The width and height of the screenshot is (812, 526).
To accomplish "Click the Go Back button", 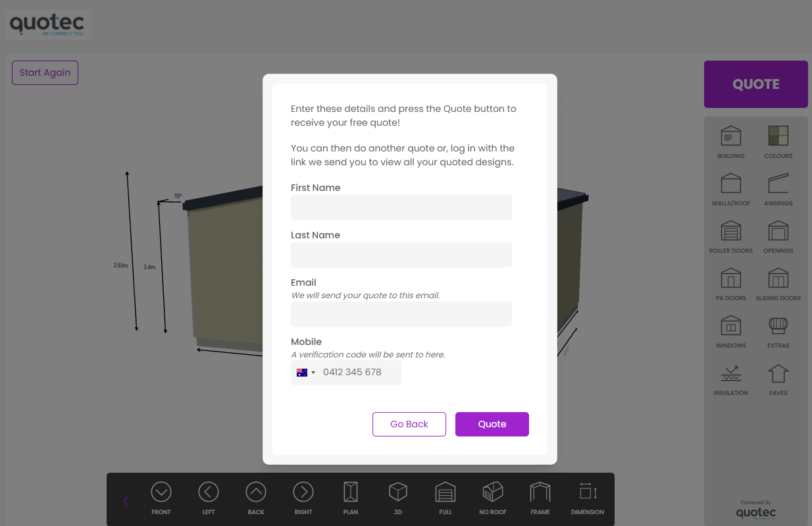I will 409,424.
